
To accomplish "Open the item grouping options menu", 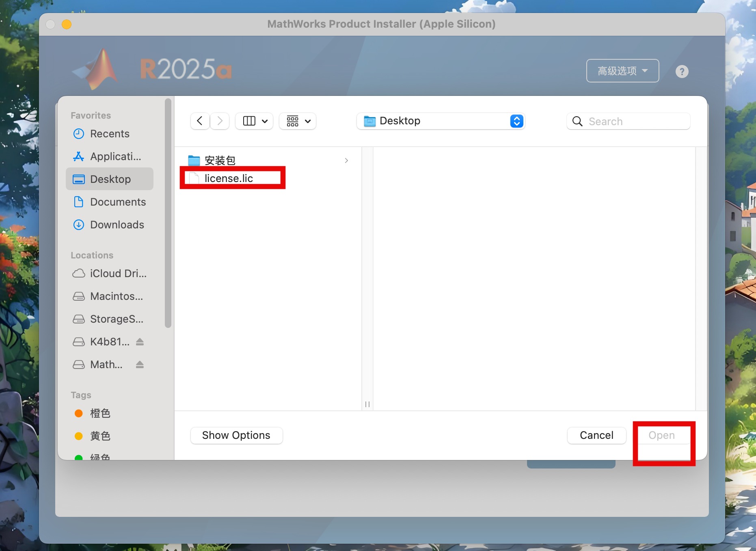I will tap(298, 121).
